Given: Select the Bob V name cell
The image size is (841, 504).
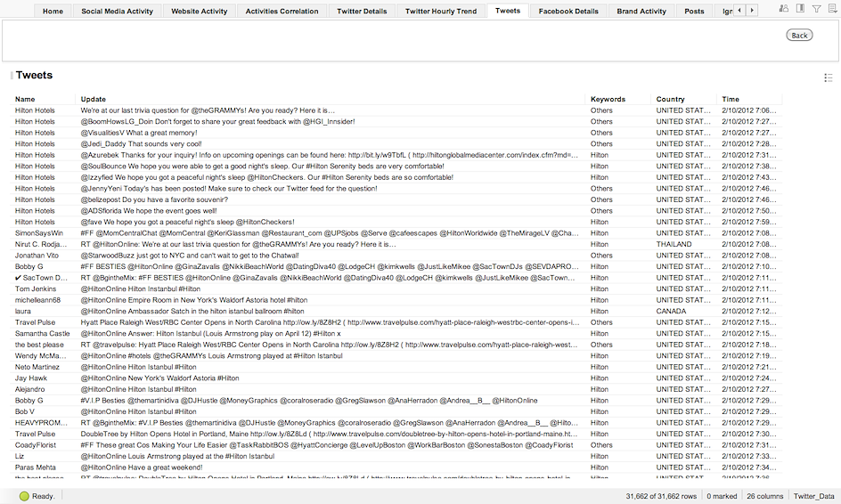Looking at the screenshot, I should [25, 411].
